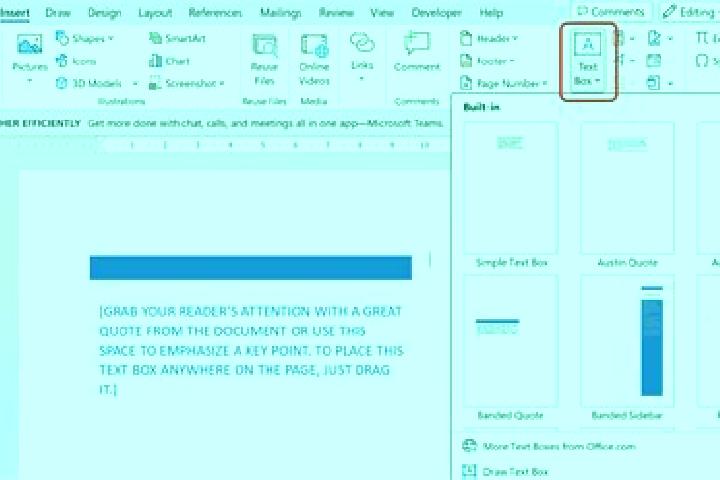
Task: Switch to the View tab
Action: [x=382, y=13]
